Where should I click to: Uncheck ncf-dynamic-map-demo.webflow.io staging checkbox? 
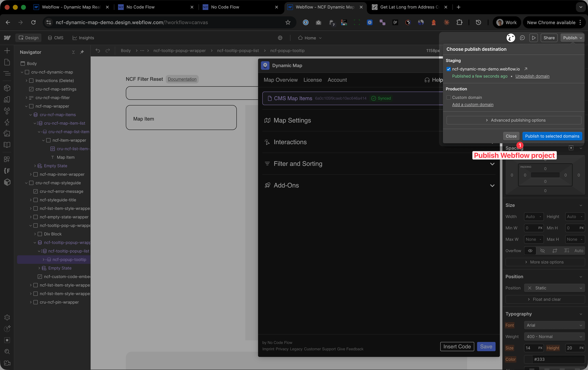(x=449, y=69)
